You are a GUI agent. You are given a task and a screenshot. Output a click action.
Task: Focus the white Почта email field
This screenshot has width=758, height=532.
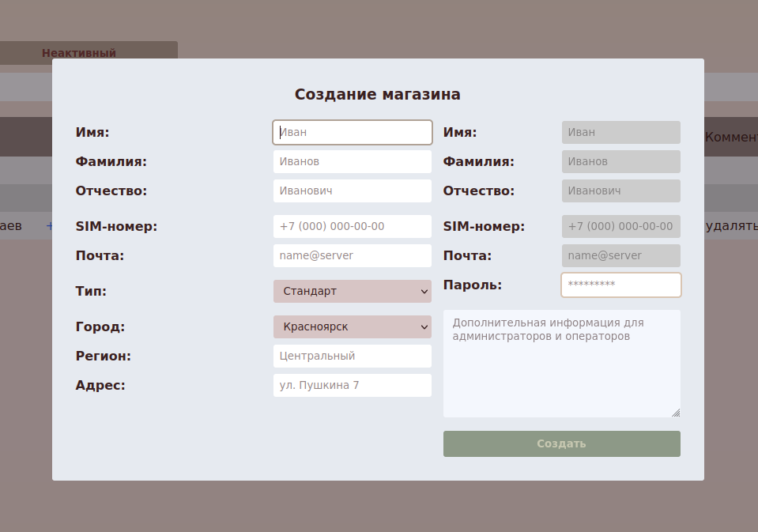[352, 256]
